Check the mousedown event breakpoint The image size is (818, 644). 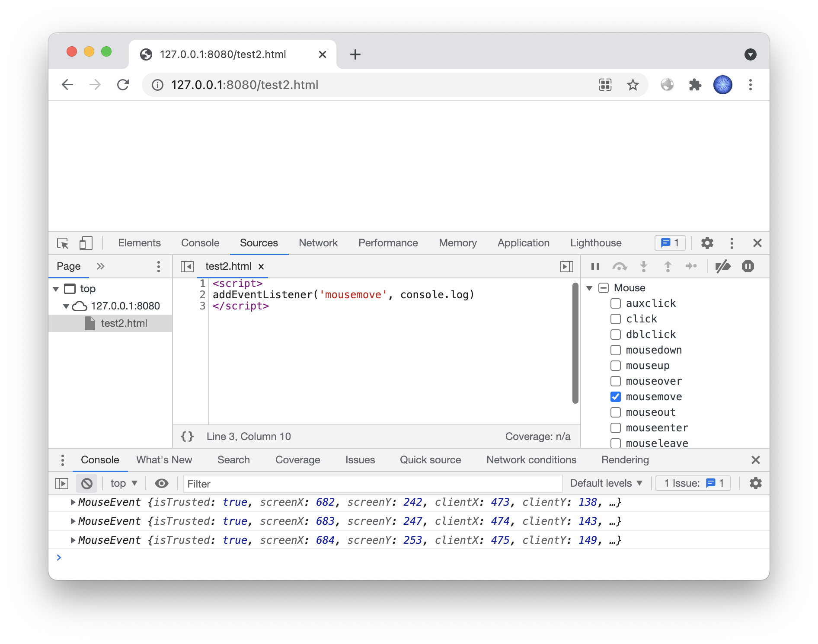[x=616, y=350]
